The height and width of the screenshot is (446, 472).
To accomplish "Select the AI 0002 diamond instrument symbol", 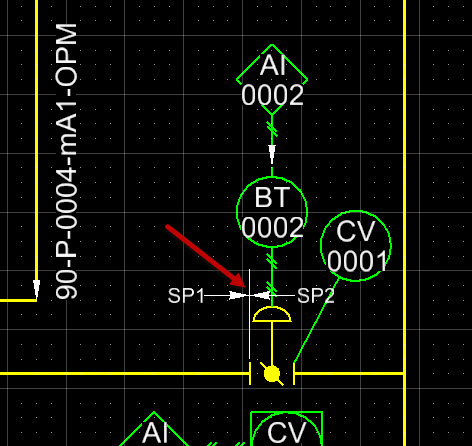I will tap(272, 80).
